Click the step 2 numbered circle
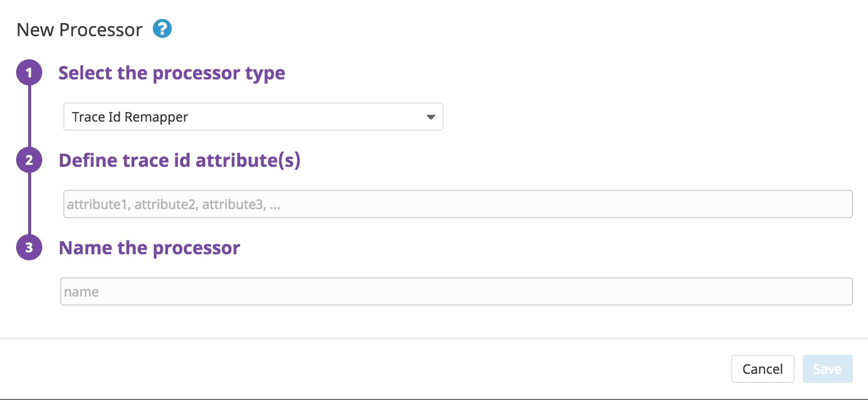Viewport: 868px width, 400px height. (29, 160)
